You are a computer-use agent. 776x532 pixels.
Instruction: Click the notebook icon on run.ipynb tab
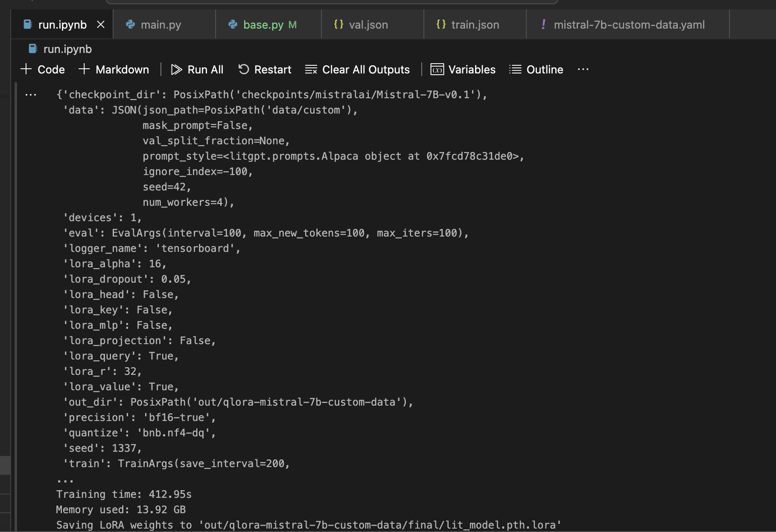[28, 24]
